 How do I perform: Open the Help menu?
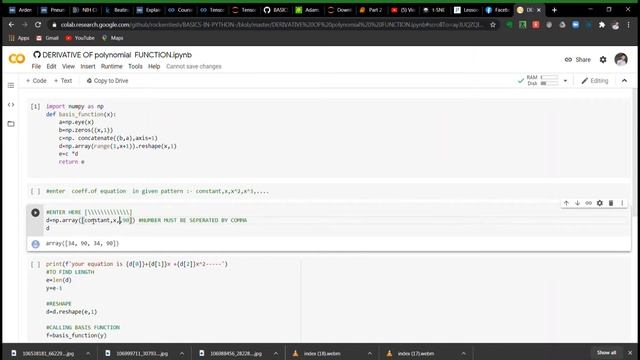click(154, 67)
